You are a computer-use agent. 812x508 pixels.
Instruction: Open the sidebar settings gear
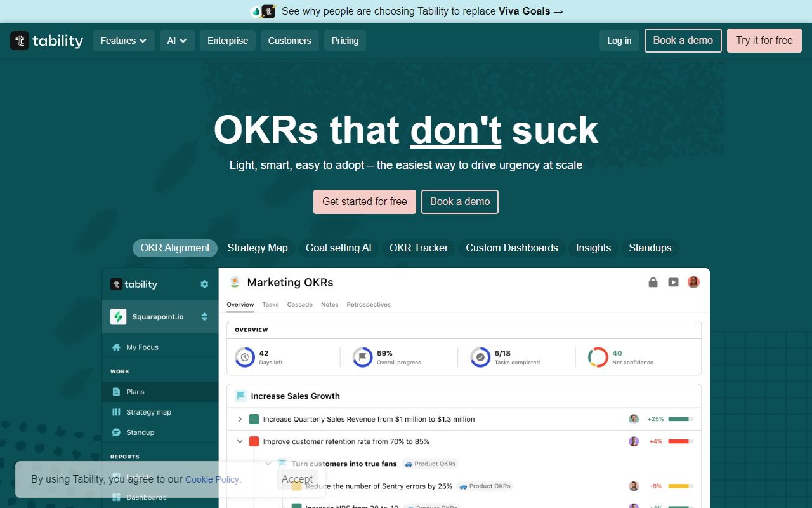[204, 284]
